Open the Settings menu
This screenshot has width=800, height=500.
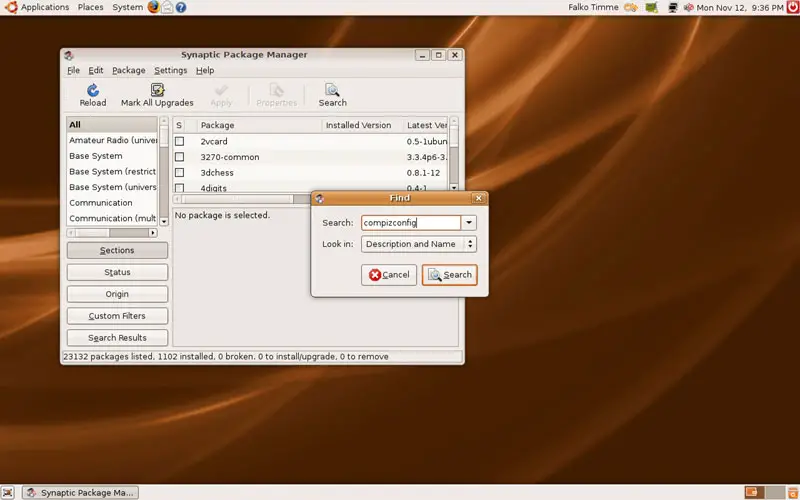[170, 70]
